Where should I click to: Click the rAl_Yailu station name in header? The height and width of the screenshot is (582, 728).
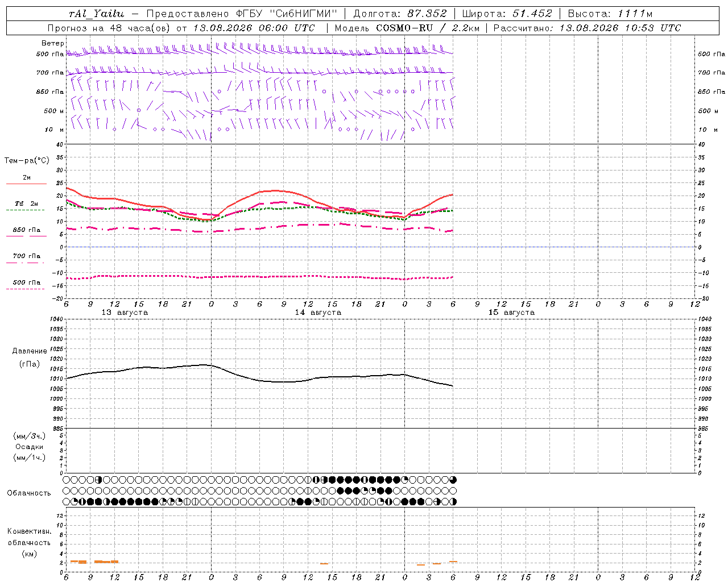point(96,14)
